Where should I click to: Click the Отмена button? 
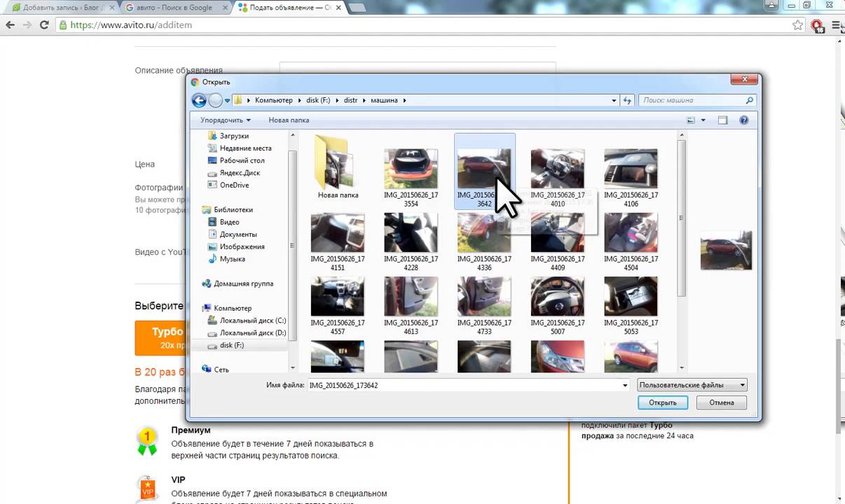coord(721,402)
